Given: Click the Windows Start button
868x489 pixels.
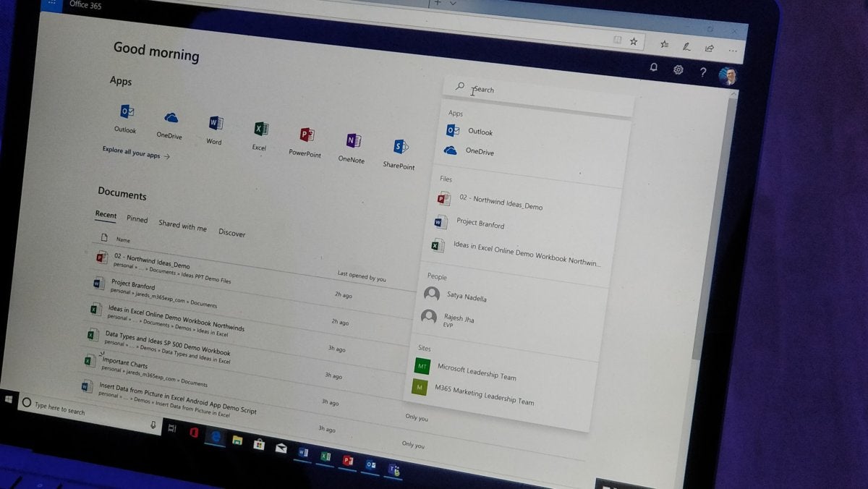Looking at the screenshot, I should [10, 399].
